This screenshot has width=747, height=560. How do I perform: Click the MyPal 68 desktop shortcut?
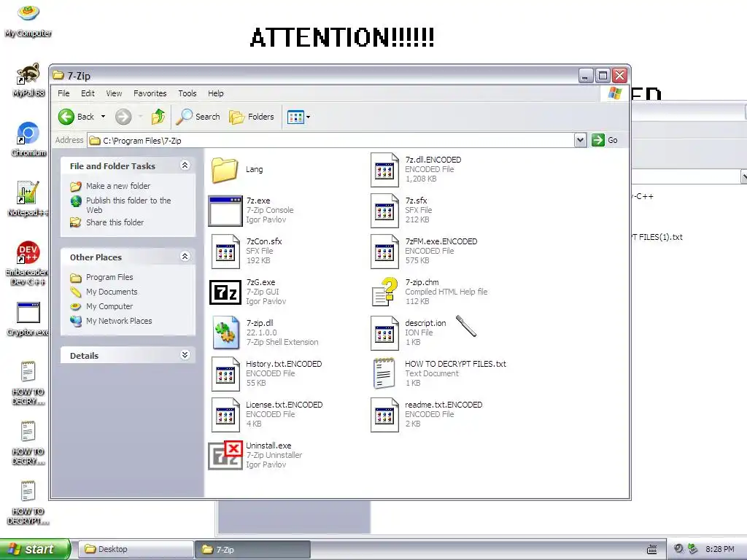pos(28,80)
